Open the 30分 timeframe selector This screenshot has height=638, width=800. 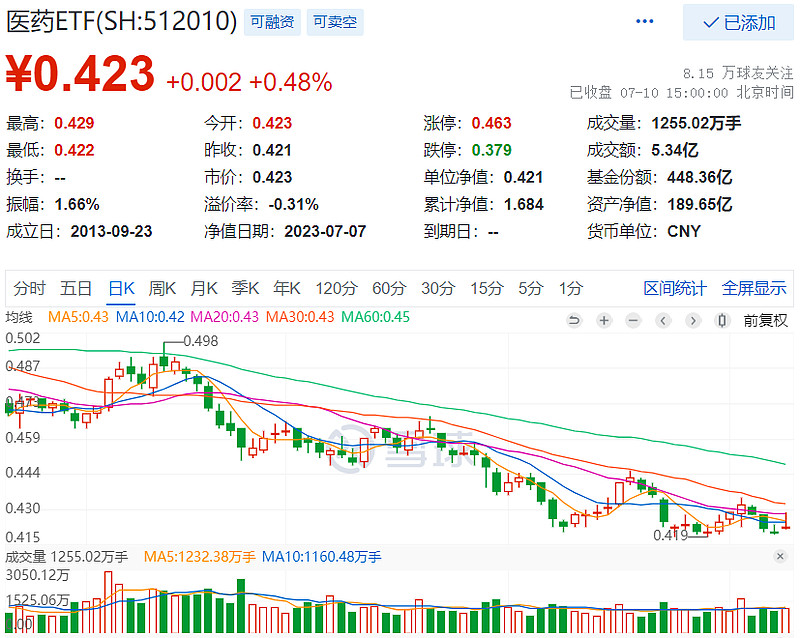tap(435, 287)
